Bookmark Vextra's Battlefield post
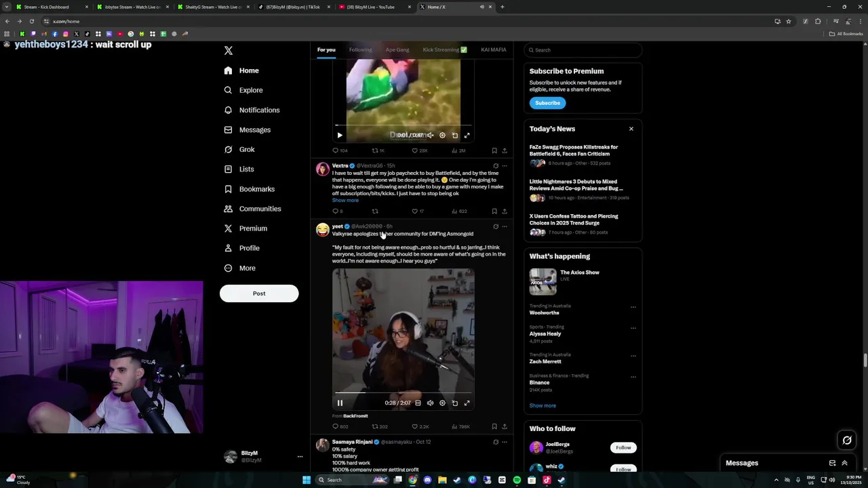This screenshot has width=868, height=488. (x=494, y=211)
